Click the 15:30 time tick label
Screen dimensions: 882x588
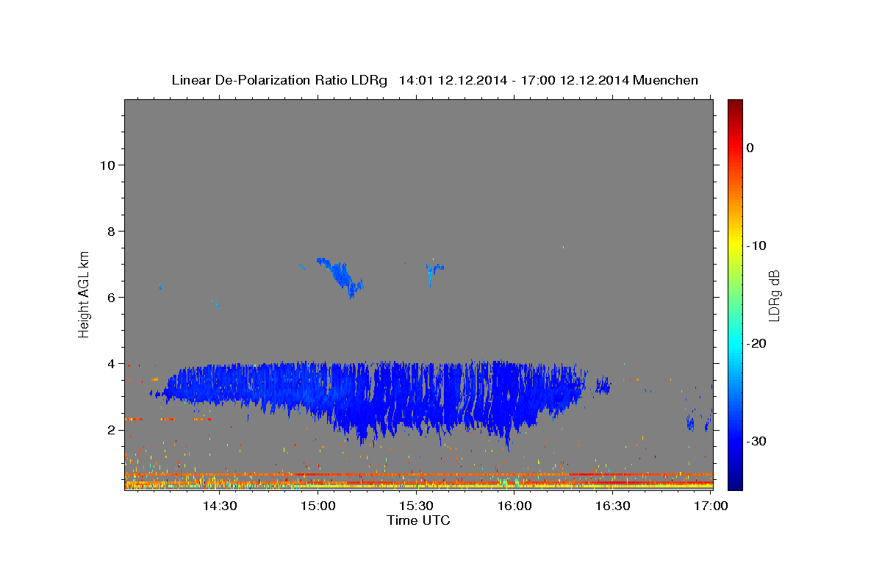click(416, 506)
